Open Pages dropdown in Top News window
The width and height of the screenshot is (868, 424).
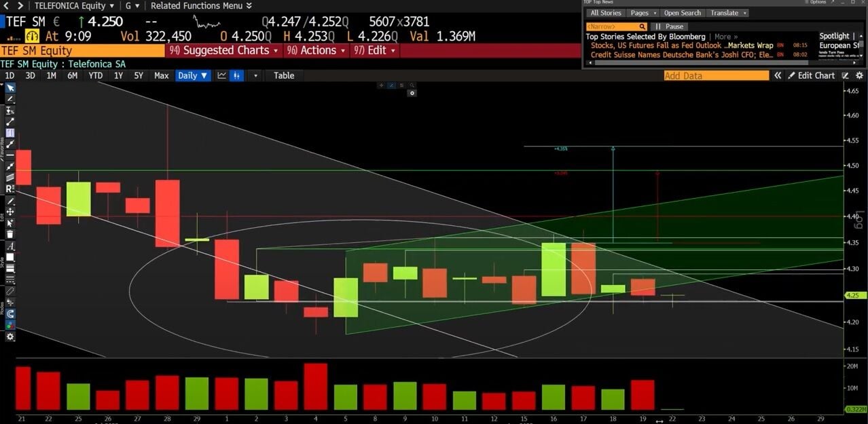(x=643, y=13)
